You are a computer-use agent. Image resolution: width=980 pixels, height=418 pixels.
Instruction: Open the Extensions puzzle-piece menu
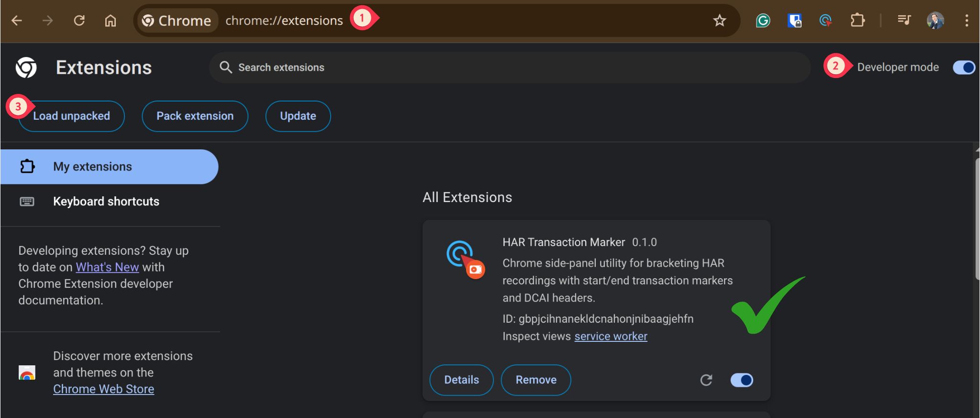click(x=857, y=21)
